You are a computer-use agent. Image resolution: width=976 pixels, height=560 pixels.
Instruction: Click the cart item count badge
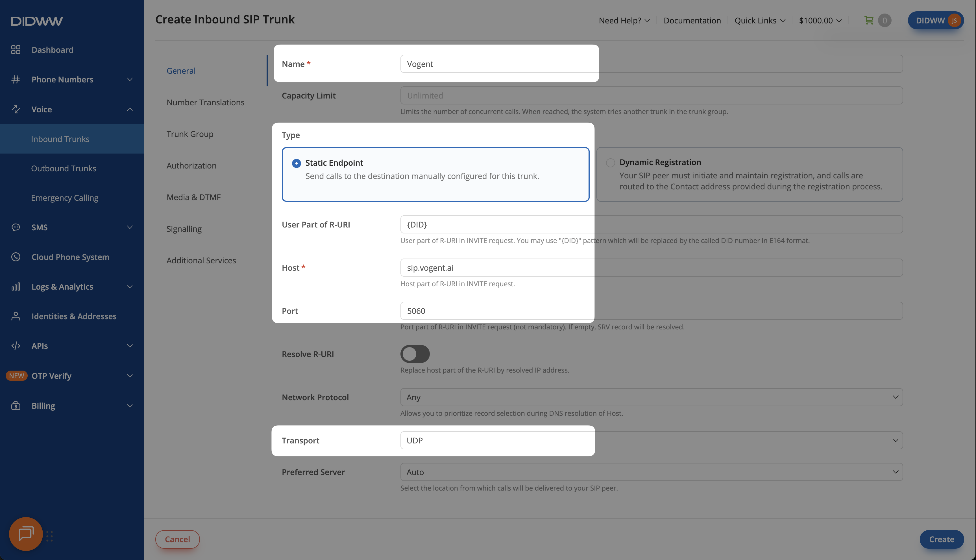point(885,20)
